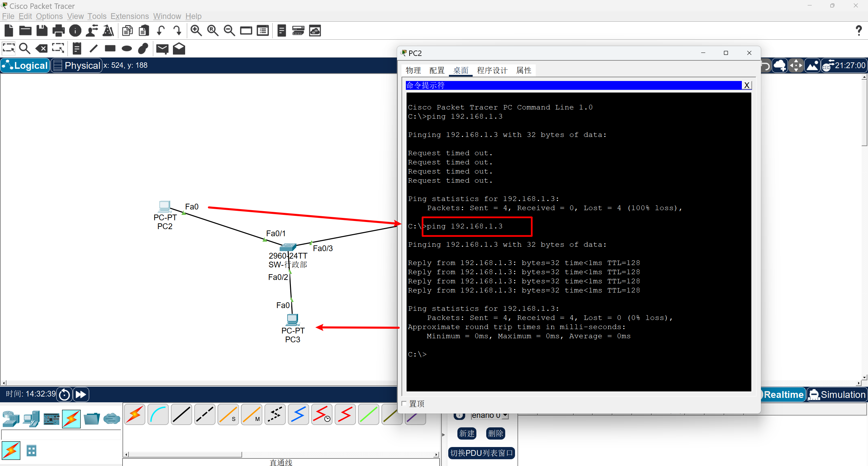Tick the 置顶 checkbox in PC2 window
Image resolution: width=868 pixels, height=466 pixels.
pyautogui.click(x=404, y=403)
